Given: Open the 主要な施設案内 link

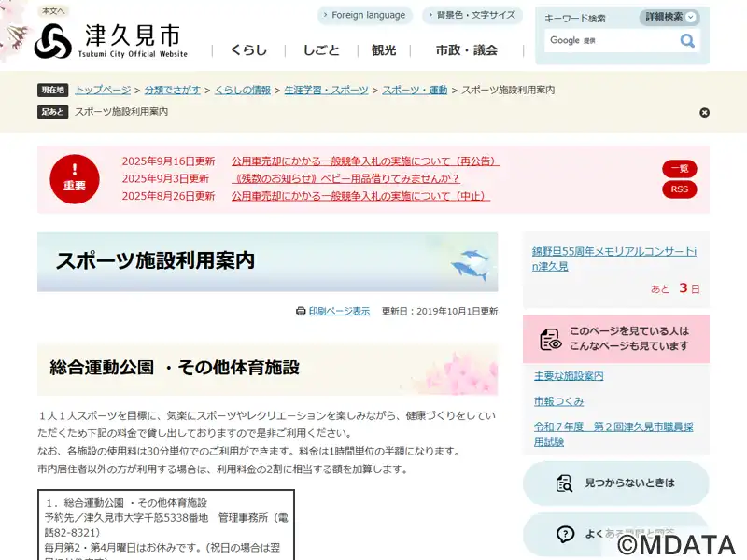Looking at the screenshot, I should (x=569, y=375).
